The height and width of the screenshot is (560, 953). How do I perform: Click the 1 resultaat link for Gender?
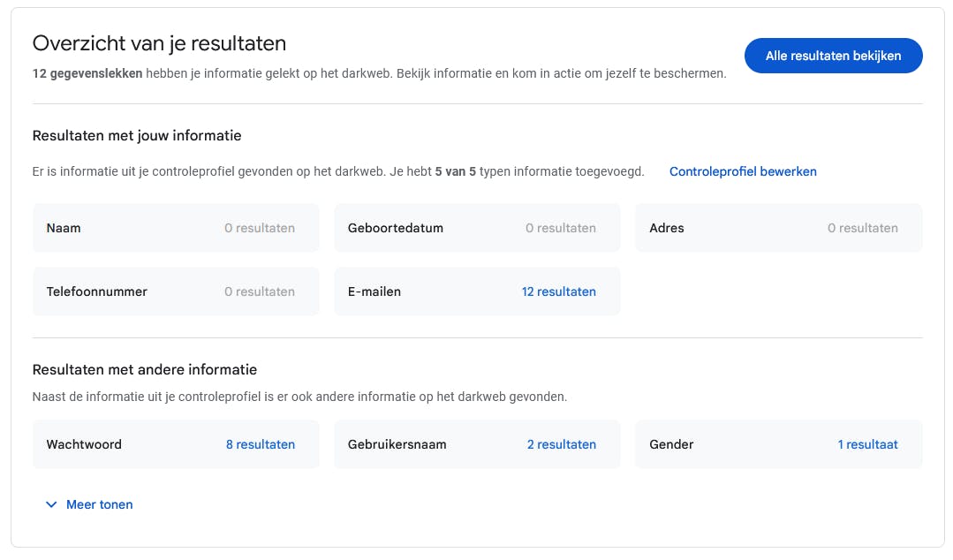pos(867,444)
